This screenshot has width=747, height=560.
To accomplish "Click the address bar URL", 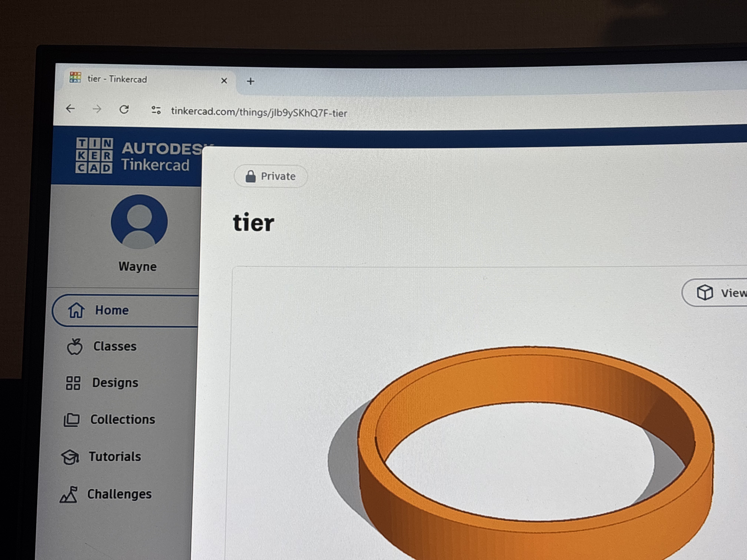I will click(x=259, y=112).
